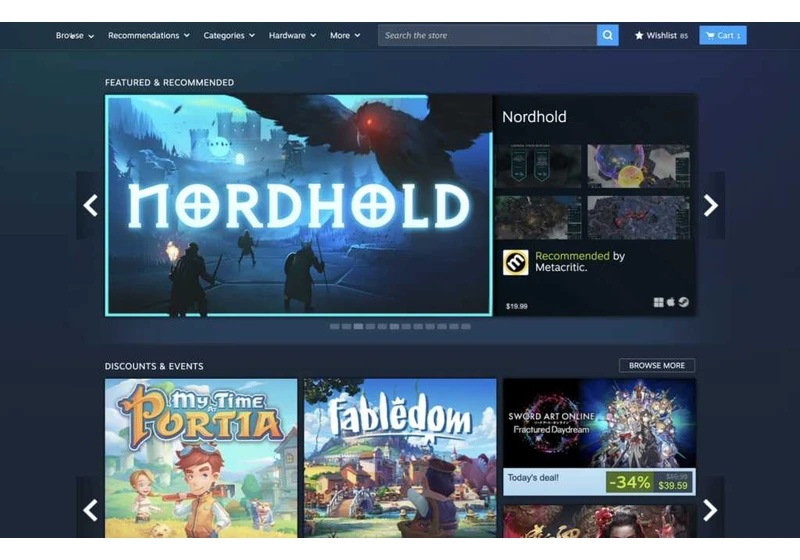Open the My Time at Portia card
The width and height of the screenshot is (800, 560).
(x=201, y=458)
